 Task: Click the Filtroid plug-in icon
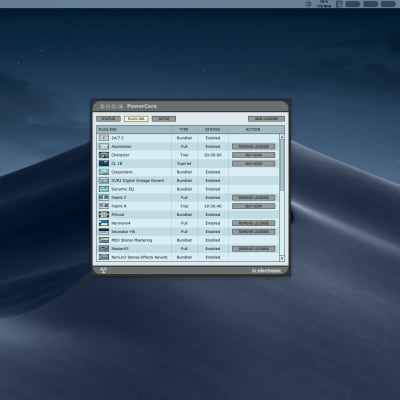tap(104, 214)
